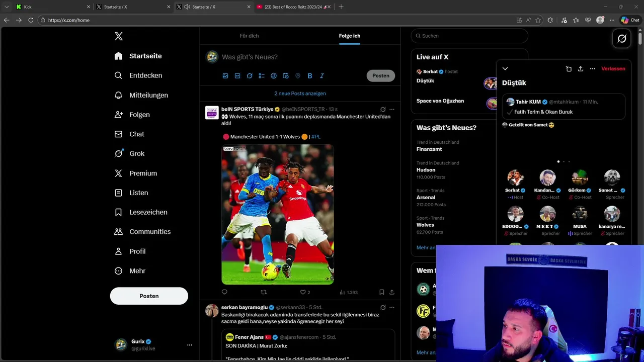Reload the page in browser

tap(31, 20)
